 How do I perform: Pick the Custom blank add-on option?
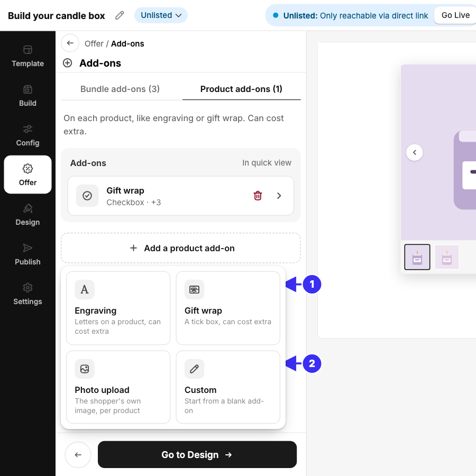point(228,387)
